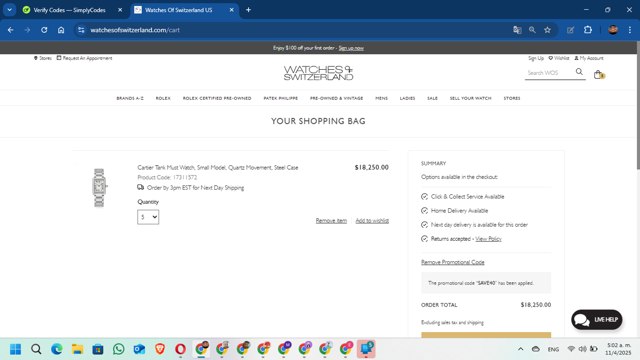The height and width of the screenshot is (360, 640).
Task: Open Opera browser from taskbar
Action: (x=180, y=349)
